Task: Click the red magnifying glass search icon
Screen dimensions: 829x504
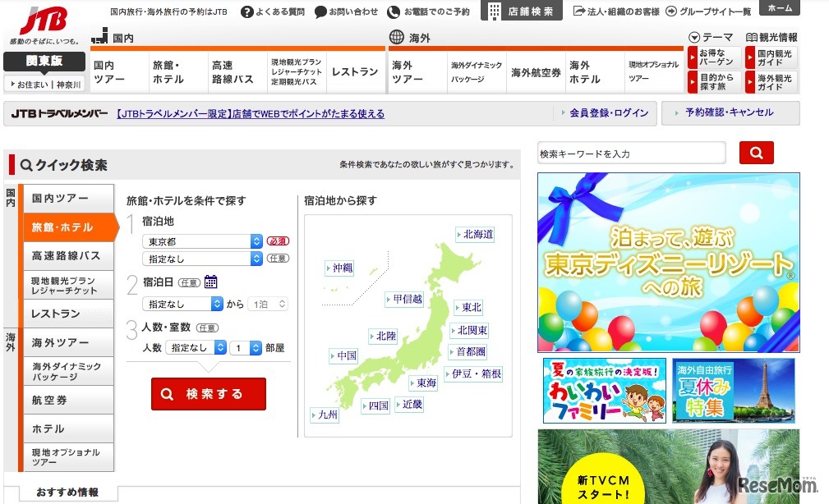Action: tap(756, 153)
